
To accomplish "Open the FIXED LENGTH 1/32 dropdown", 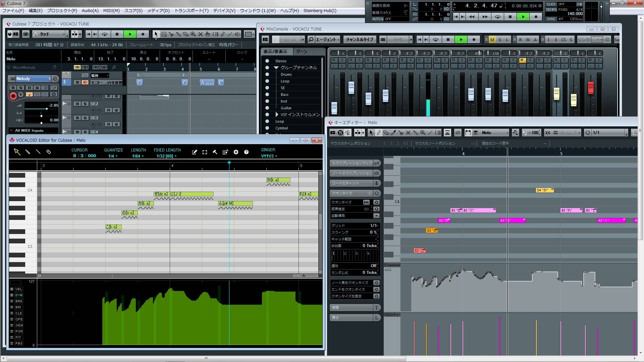I will point(166,156).
